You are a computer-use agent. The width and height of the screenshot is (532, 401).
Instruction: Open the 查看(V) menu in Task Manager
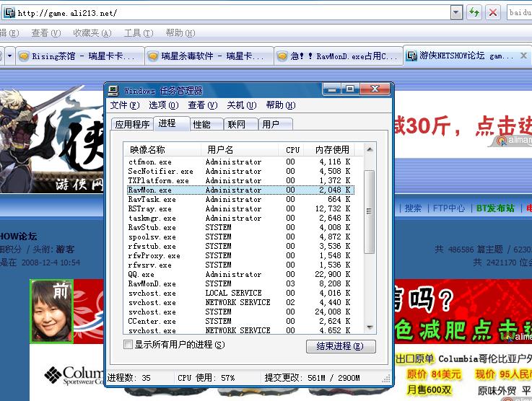[x=203, y=105]
